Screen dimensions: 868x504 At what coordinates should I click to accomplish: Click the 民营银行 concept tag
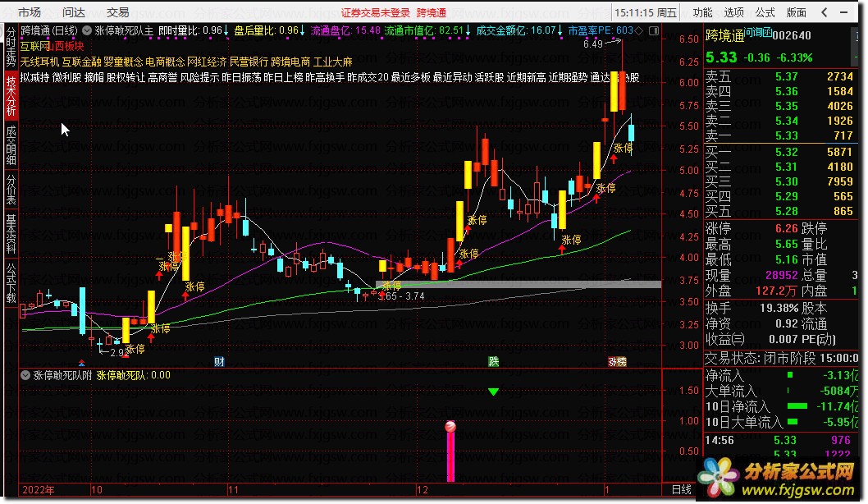click(249, 62)
